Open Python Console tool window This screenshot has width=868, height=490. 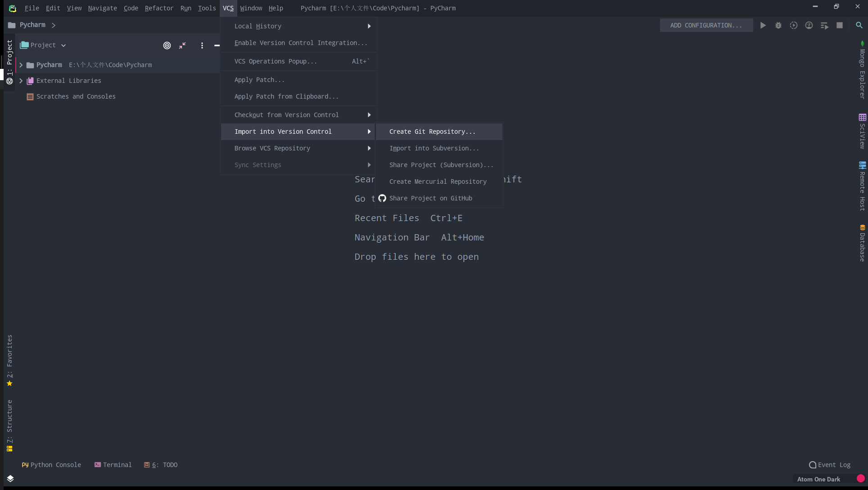point(51,465)
